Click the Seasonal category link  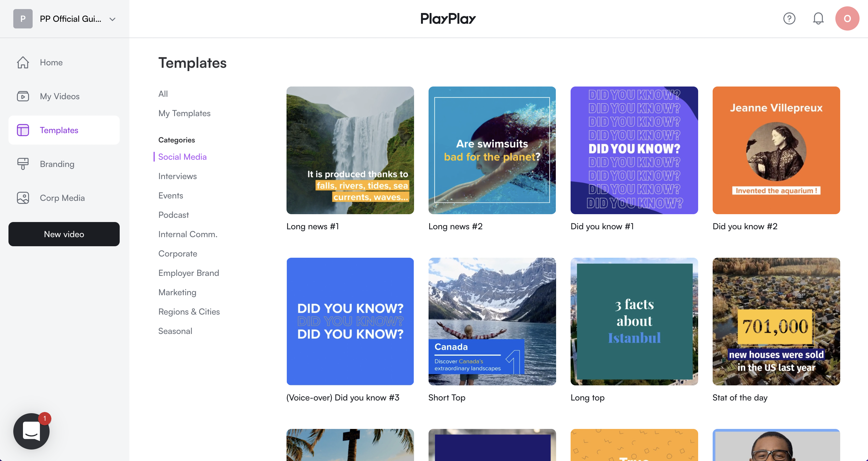(x=175, y=331)
